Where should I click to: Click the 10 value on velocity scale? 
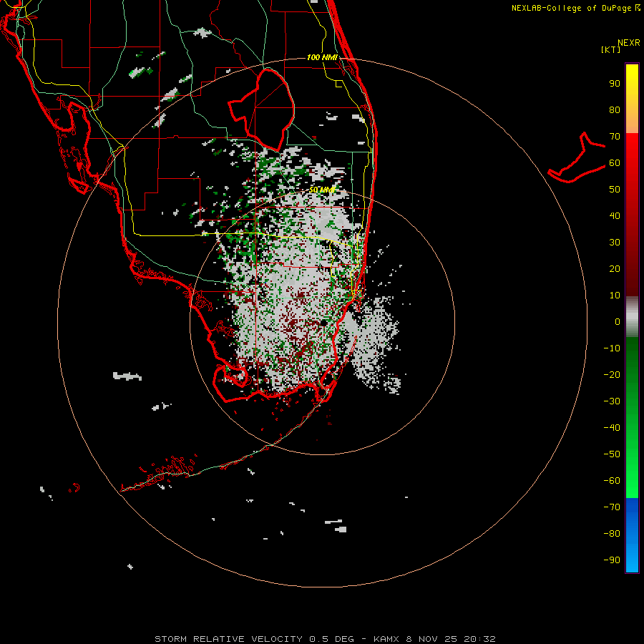coord(615,296)
